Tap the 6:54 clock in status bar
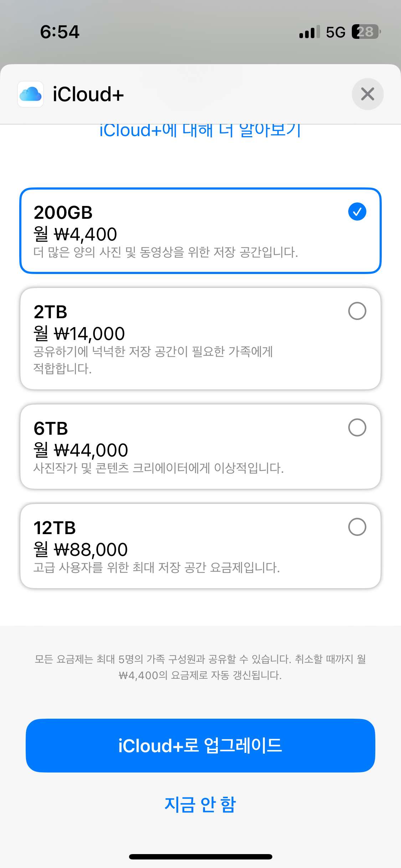The height and width of the screenshot is (868, 401). click(60, 32)
